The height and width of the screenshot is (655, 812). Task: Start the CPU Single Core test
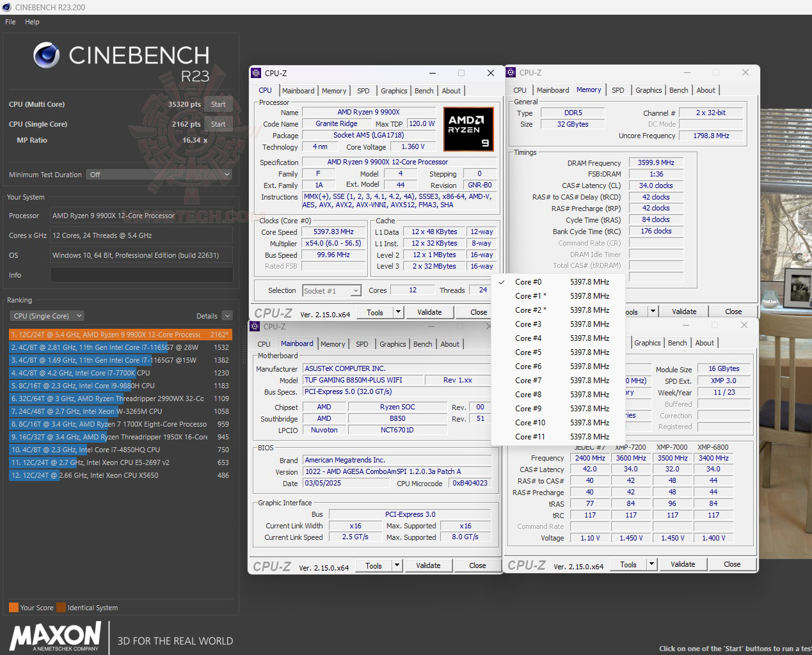[x=218, y=124]
